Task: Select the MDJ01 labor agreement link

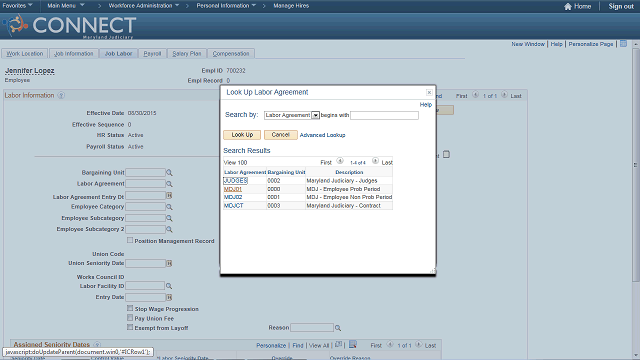Action: [233, 189]
